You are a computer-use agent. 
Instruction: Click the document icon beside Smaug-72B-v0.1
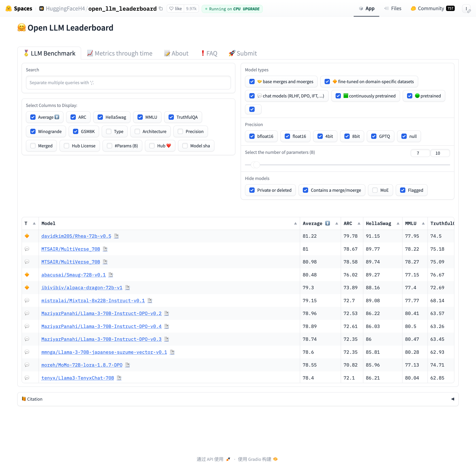111,275
